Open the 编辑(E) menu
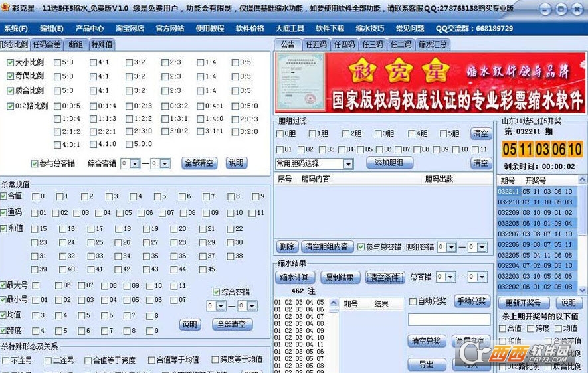Viewport: 588px width, 373px height. [51, 28]
